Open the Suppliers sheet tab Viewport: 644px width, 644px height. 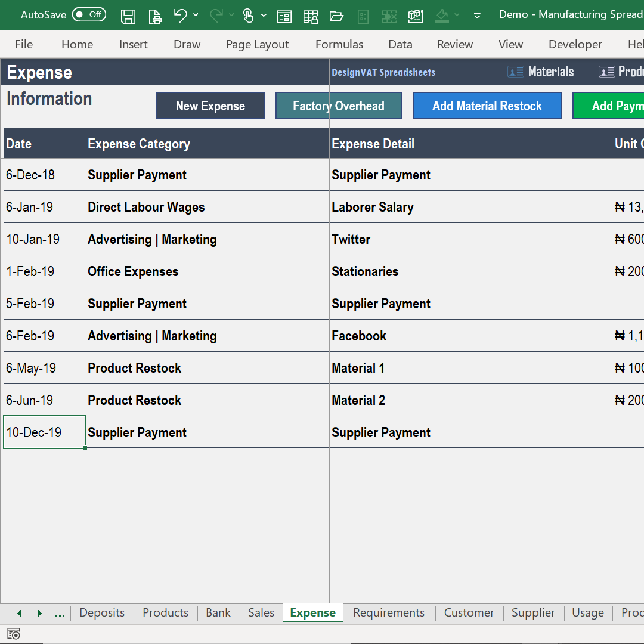click(x=532, y=612)
